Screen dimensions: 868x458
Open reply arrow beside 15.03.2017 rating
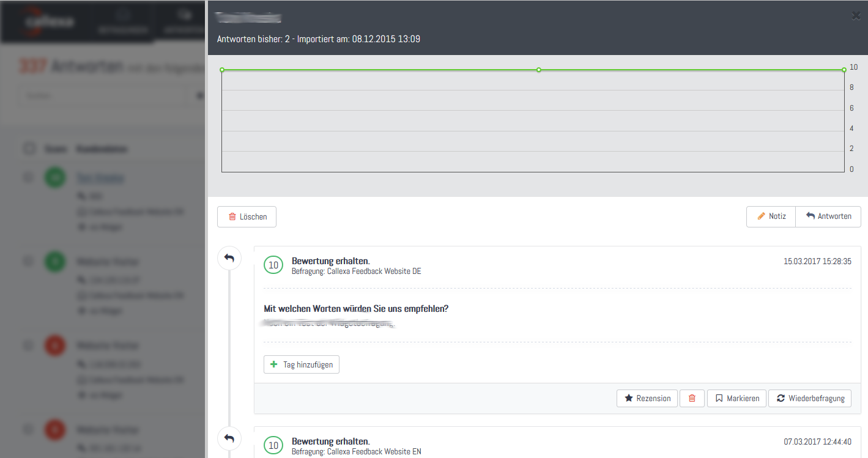click(x=229, y=259)
